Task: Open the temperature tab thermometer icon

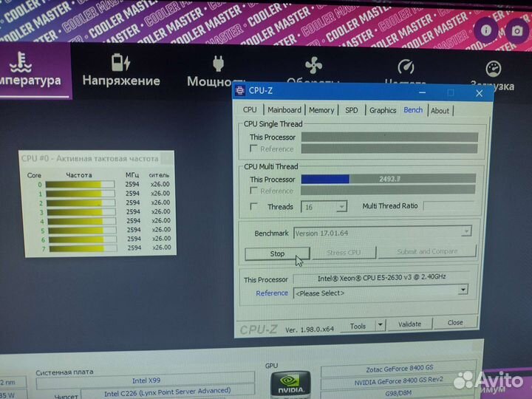Action: tap(21, 63)
